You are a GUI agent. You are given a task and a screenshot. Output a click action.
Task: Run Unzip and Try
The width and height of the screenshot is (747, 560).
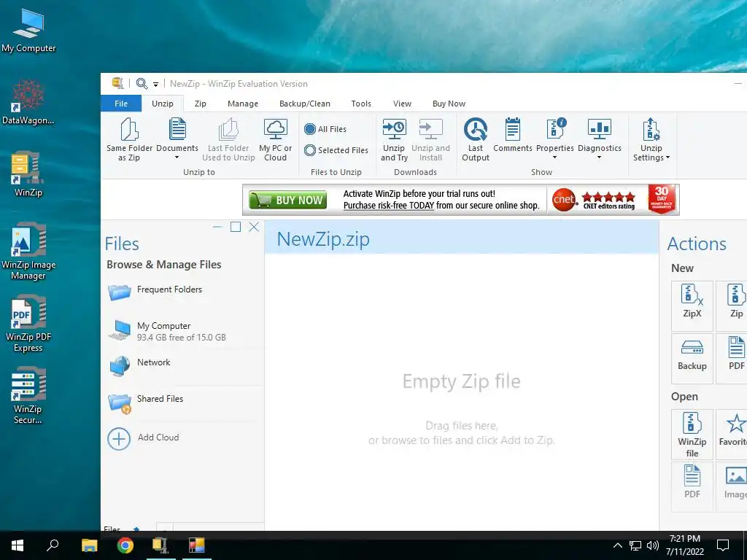coord(394,139)
